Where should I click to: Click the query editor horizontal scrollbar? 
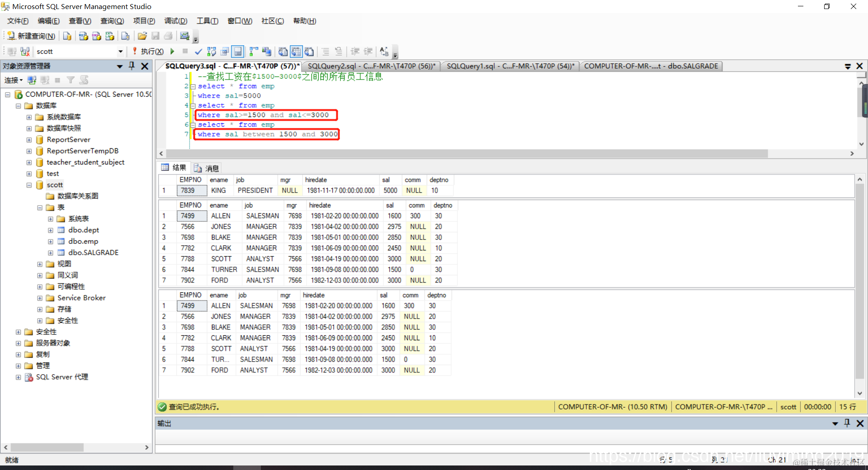point(467,154)
